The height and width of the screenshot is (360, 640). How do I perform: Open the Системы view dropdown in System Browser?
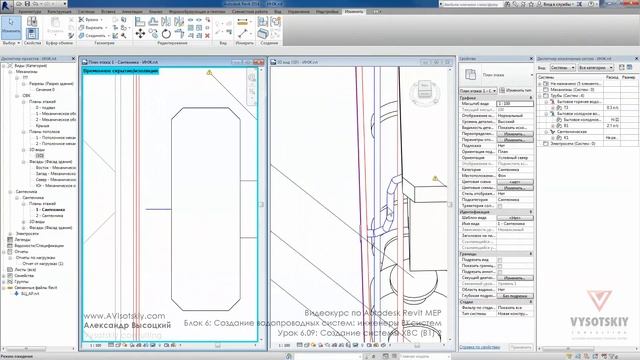point(562,67)
